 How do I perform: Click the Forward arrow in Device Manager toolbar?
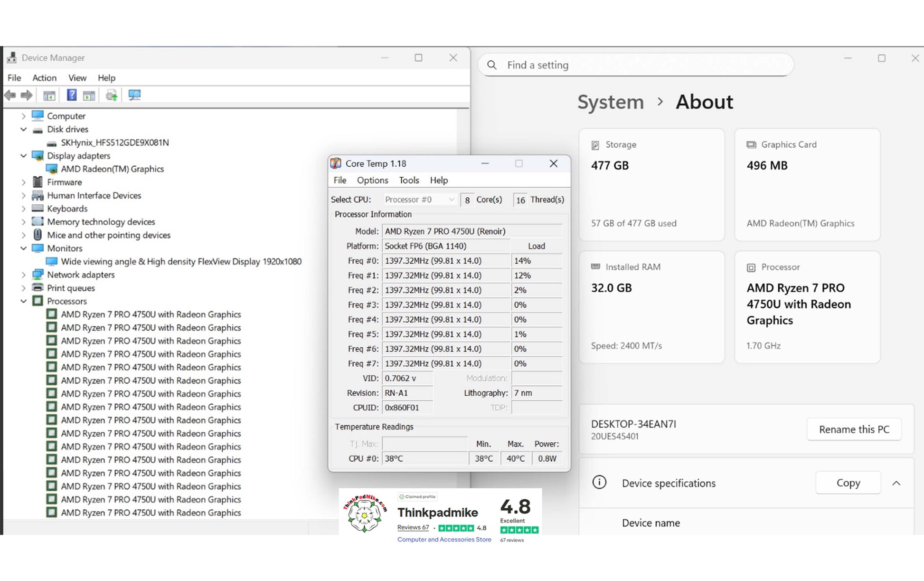[x=27, y=95]
